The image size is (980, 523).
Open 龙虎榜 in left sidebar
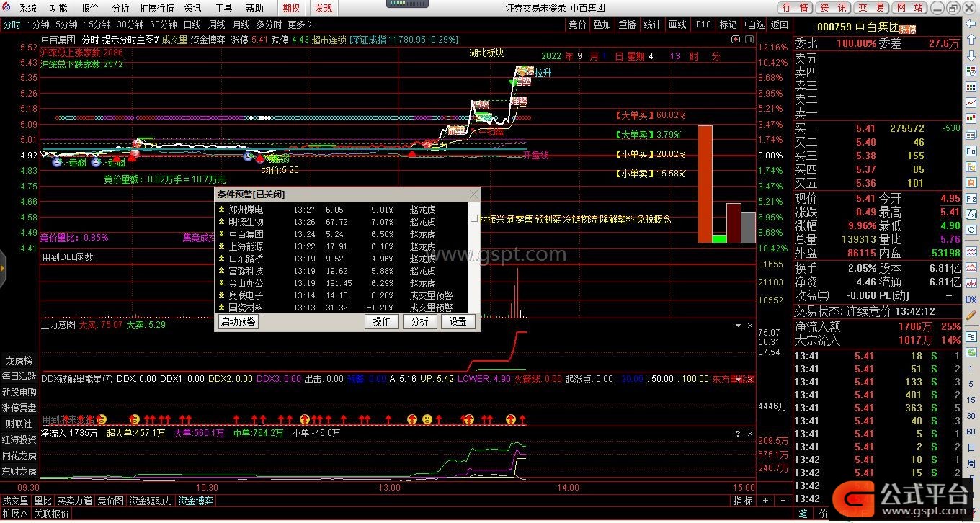pos(19,360)
